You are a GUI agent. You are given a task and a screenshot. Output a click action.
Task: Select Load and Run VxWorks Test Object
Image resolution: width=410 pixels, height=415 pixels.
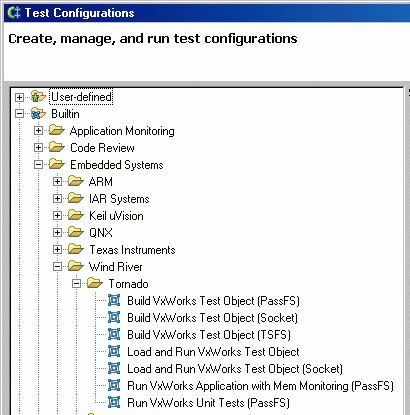coord(213,352)
